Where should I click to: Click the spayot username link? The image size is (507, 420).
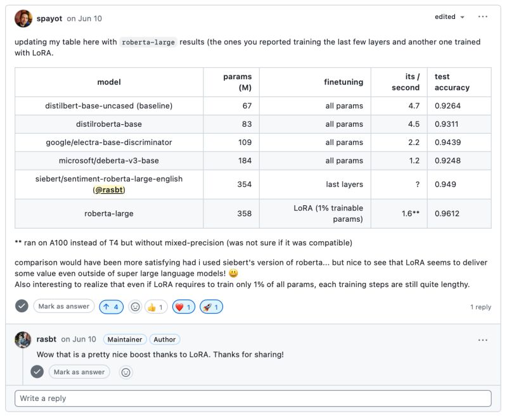pos(48,17)
